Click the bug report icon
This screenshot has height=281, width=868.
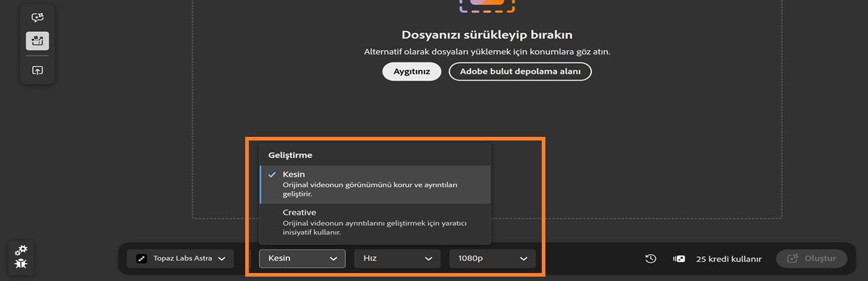coord(21,264)
